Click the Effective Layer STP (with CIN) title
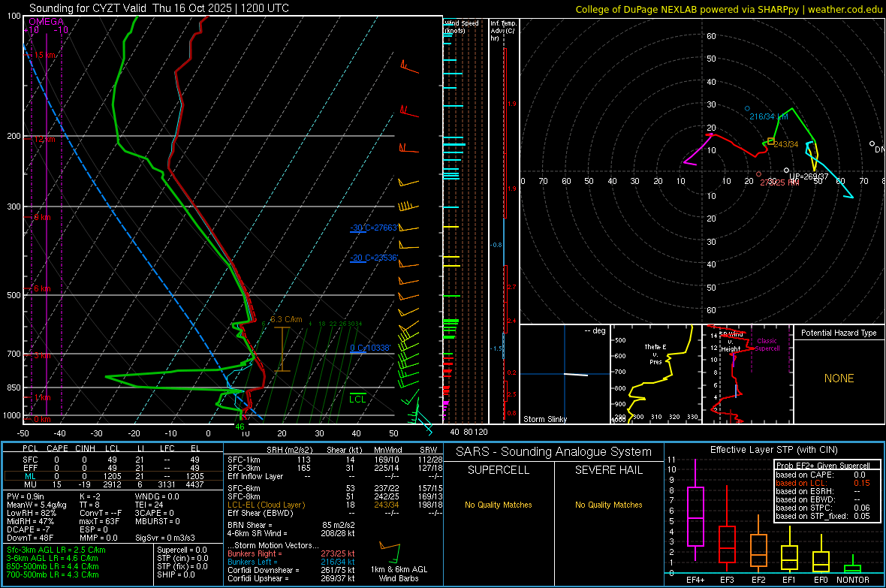The image size is (886, 588). point(773,450)
